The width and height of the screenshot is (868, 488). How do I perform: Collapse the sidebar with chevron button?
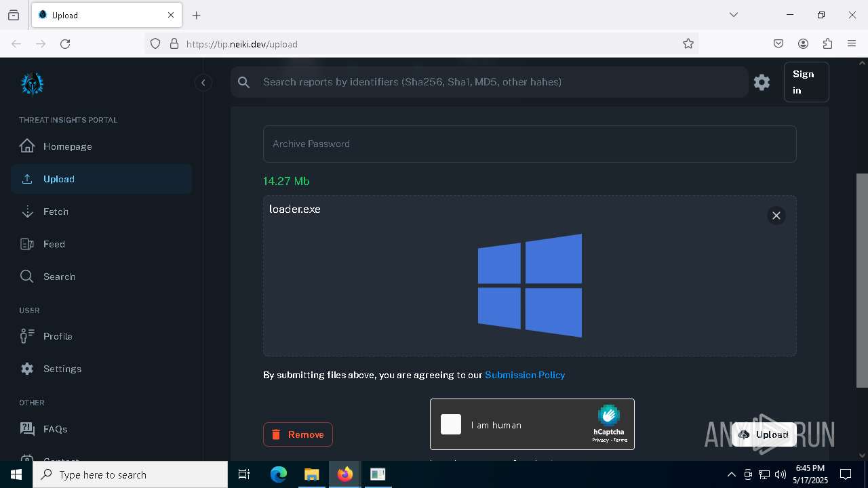click(x=203, y=83)
